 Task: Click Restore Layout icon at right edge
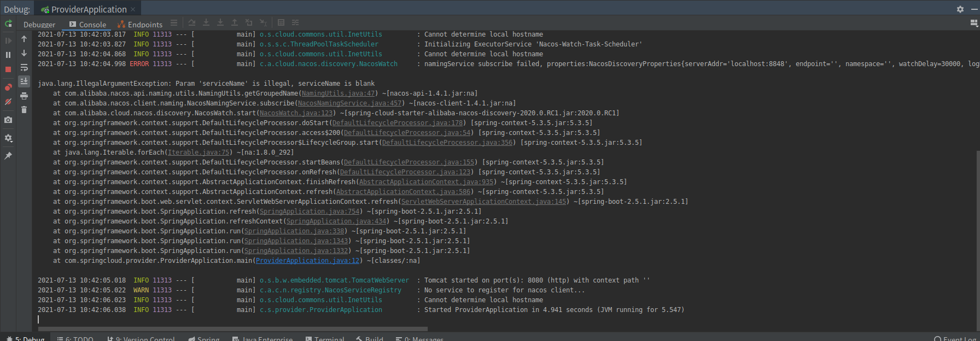(x=974, y=23)
